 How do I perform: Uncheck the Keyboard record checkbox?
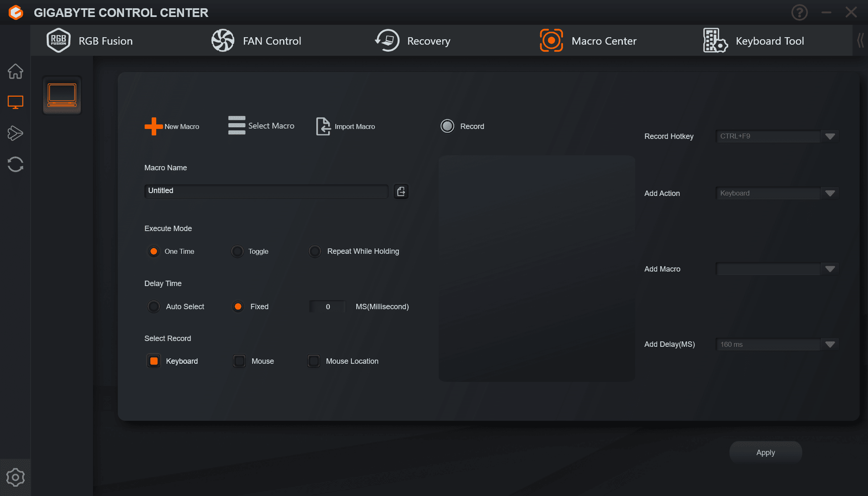click(154, 361)
